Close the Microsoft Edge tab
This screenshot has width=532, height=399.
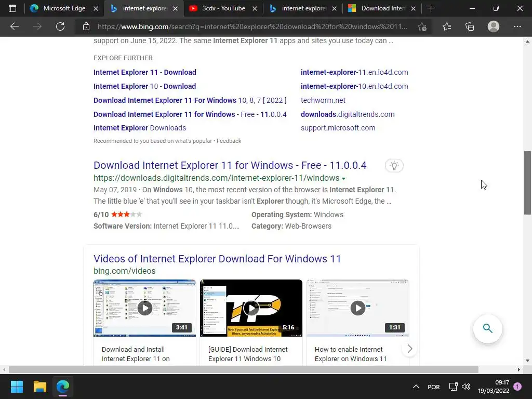click(x=96, y=8)
